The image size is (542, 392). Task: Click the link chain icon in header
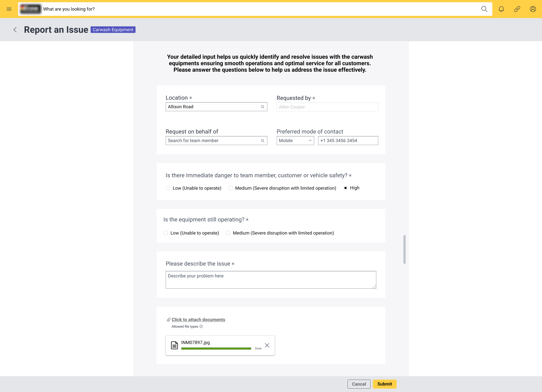click(x=517, y=9)
